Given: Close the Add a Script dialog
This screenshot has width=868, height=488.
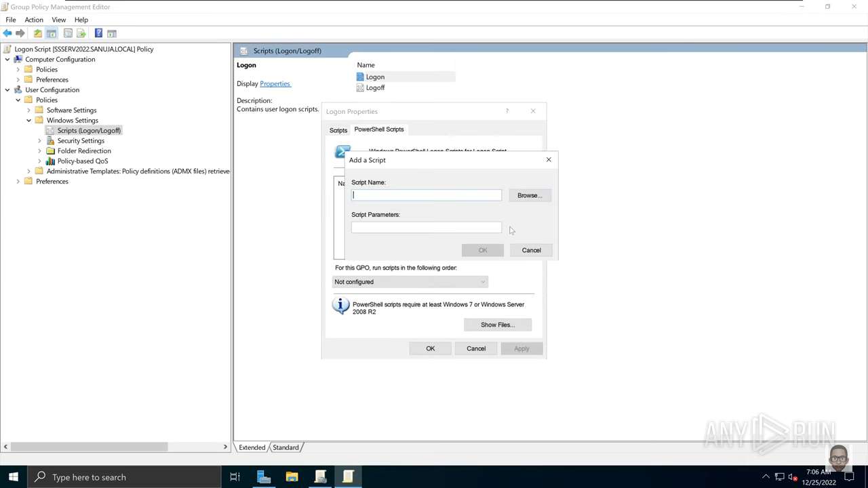Looking at the screenshot, I should tap(549, 160).
